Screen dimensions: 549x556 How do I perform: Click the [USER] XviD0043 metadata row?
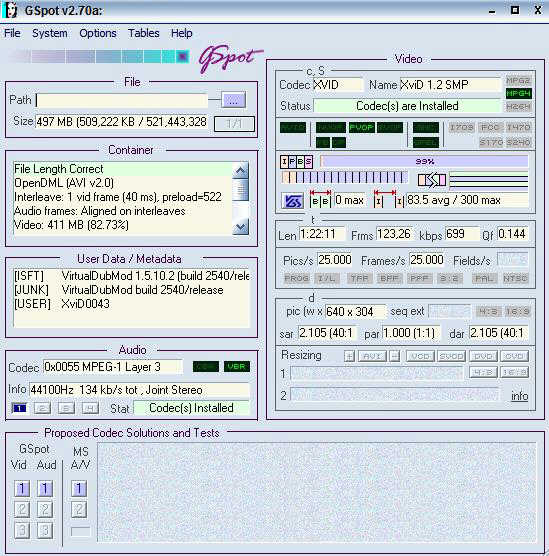click(131, 304)
